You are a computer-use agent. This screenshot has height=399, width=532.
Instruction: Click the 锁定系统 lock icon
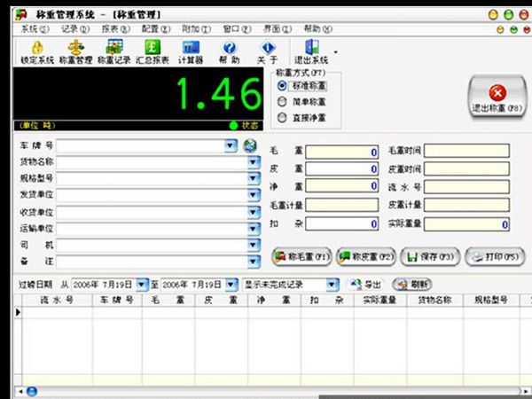tap(35, 48)
